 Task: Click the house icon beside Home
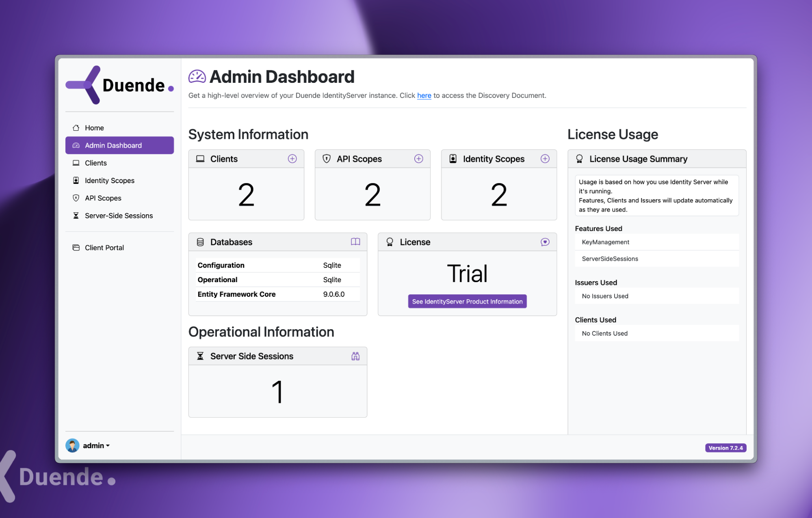(76, 128)
